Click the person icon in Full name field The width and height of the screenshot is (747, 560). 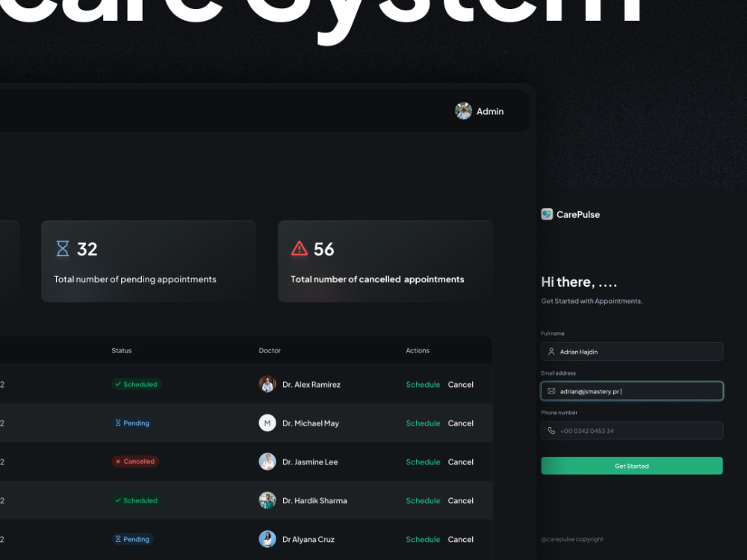(x=551, y=352)
